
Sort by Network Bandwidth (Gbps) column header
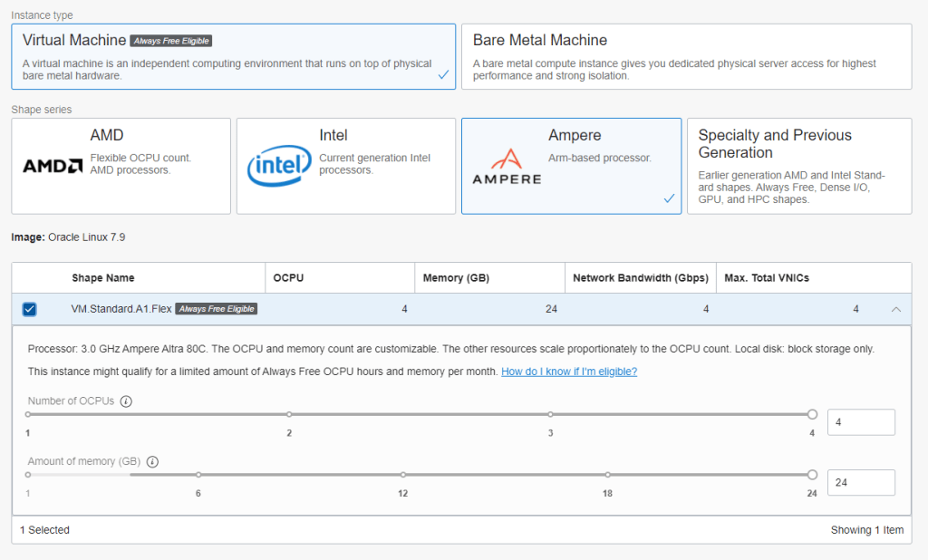pos(640,278)
